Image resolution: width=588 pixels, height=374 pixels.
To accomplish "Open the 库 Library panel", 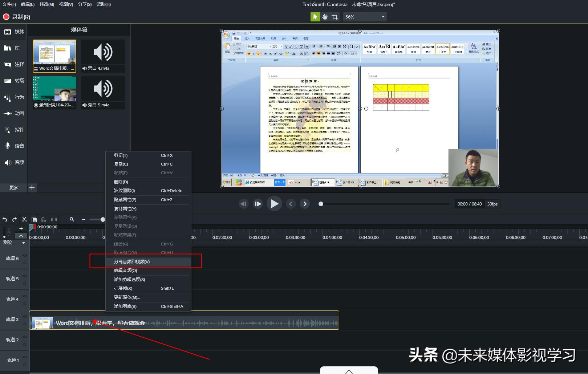I will point(14,48).
